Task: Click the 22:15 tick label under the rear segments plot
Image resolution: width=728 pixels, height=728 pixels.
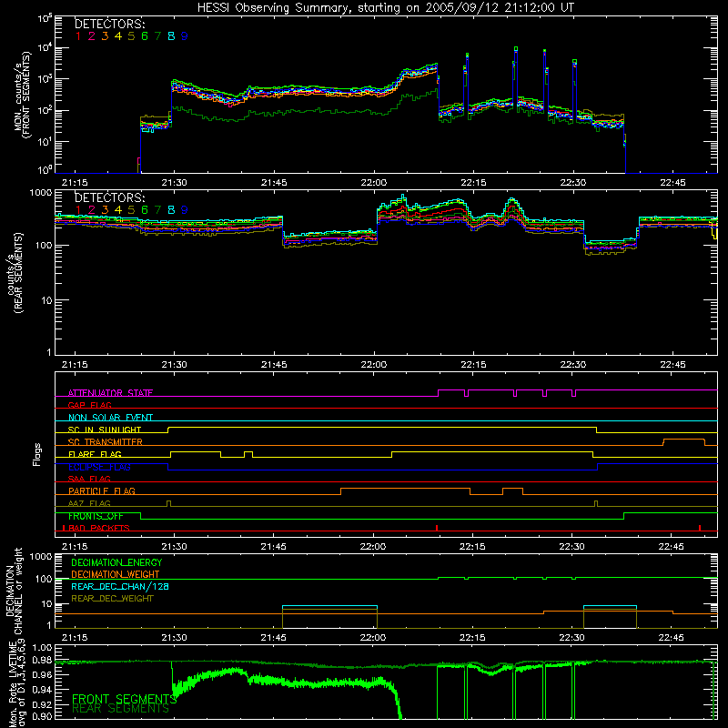Action: click(473, 365)
